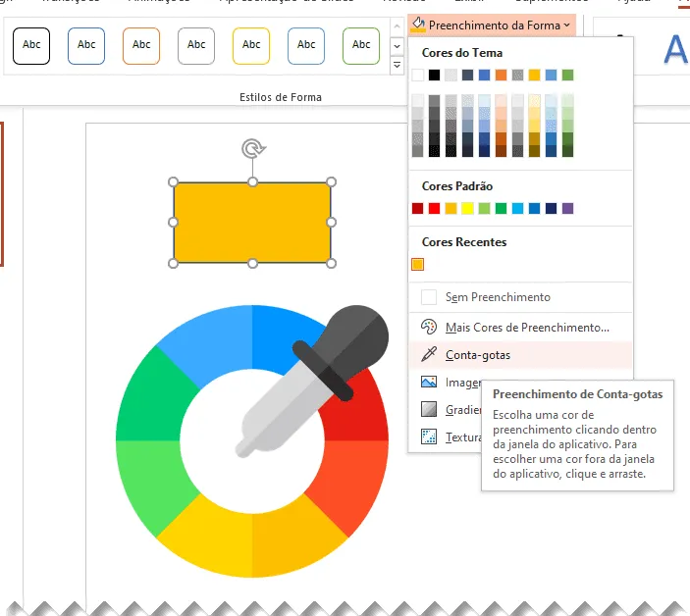
Task: Expand Preenchimento da Forma dropdown arrow
Action: tap(566, 26)
